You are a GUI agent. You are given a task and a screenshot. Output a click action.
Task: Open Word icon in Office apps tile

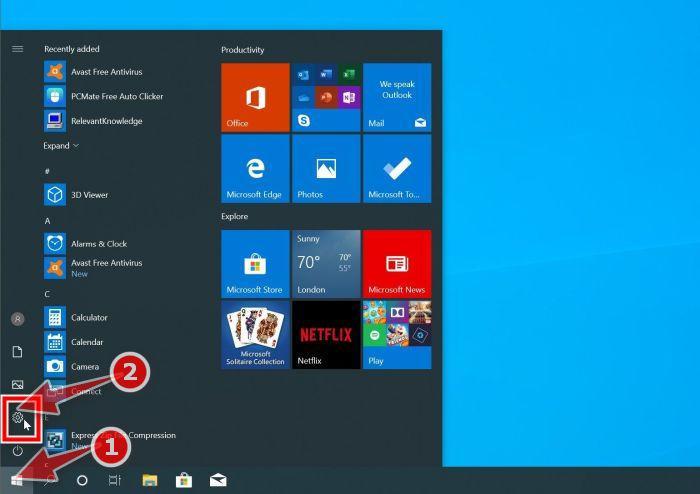(x=326, y=75)
